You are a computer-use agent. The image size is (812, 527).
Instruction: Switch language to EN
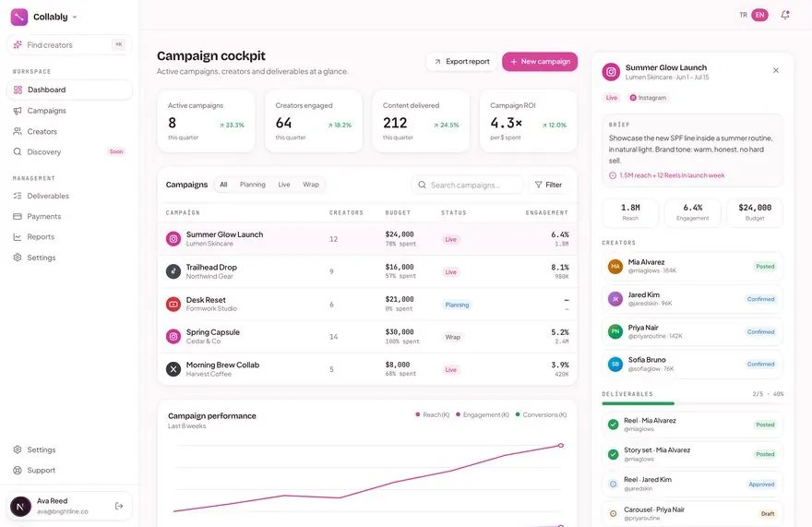759,15
